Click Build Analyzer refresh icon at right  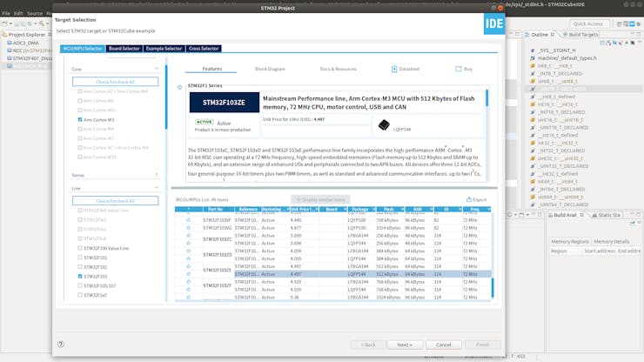633,223
